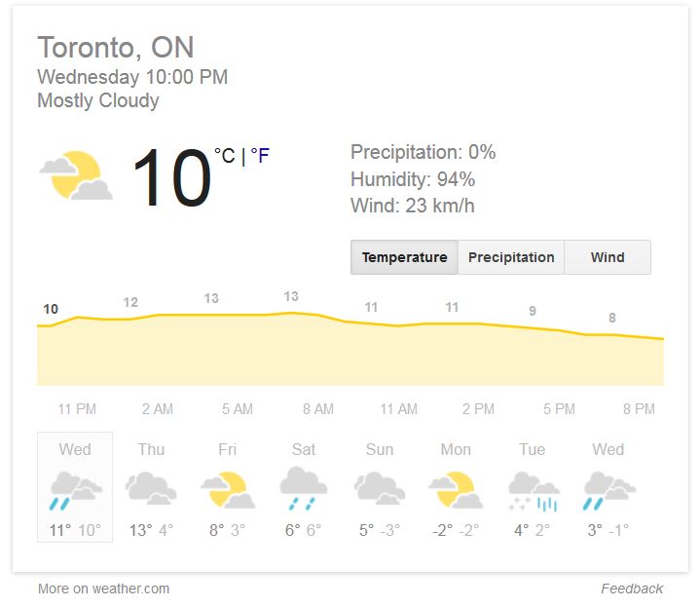700x608 pixels.
Task: Click the 11 PM label on the hourly timeline
Action: (x=77, y=409)
